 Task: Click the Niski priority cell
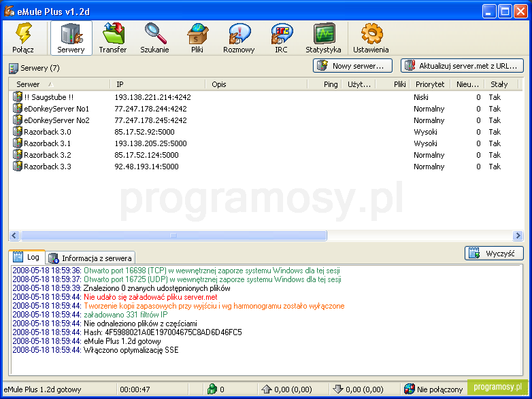[421, 97]
